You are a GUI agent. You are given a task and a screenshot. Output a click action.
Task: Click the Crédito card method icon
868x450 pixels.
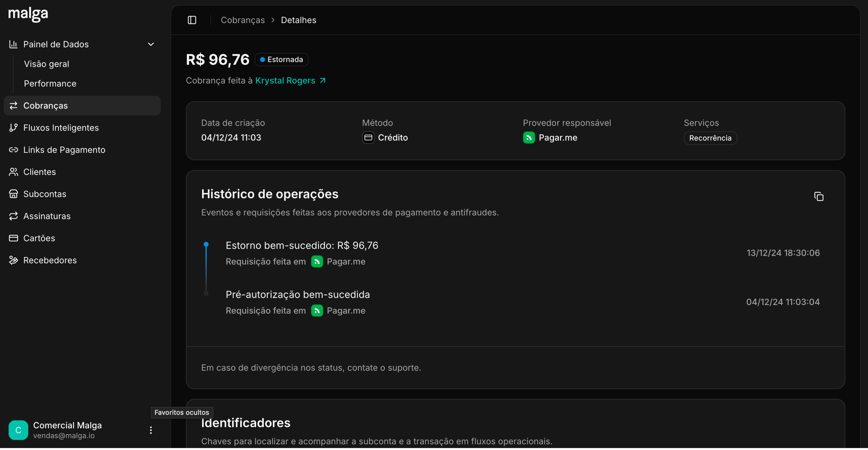click(x=368, y=138)
